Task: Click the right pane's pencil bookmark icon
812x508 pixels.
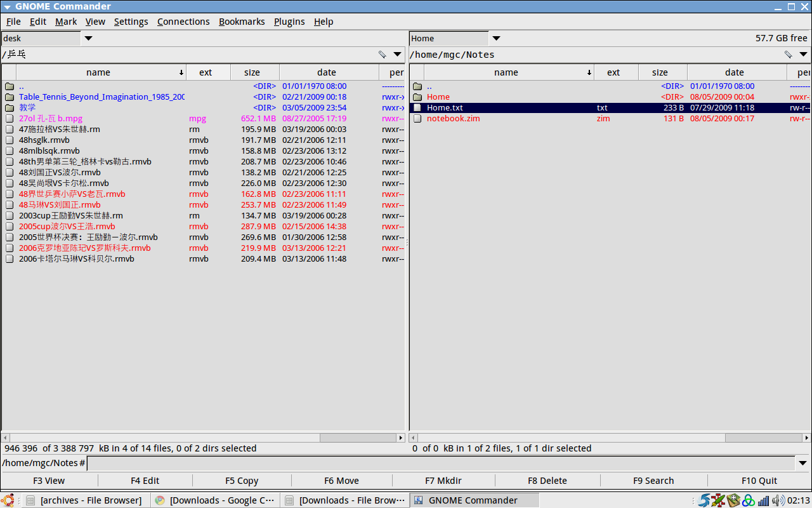Action: click(788, 55)
